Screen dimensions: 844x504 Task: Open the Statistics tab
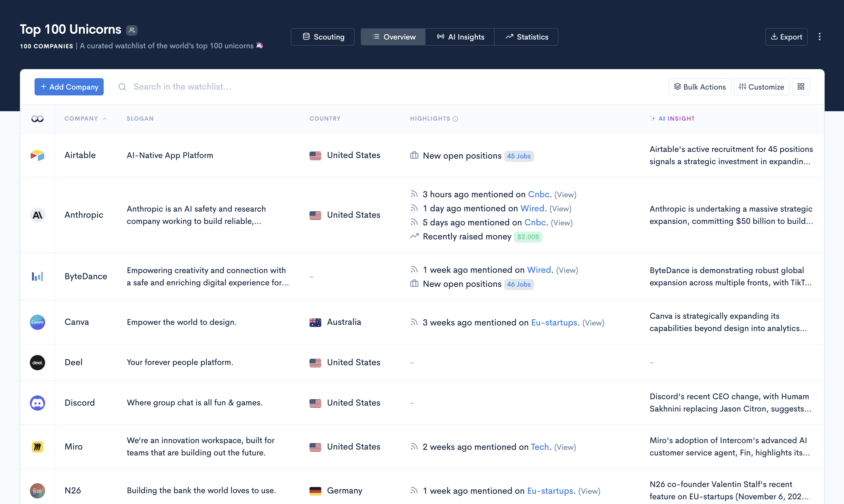point(526,37)
